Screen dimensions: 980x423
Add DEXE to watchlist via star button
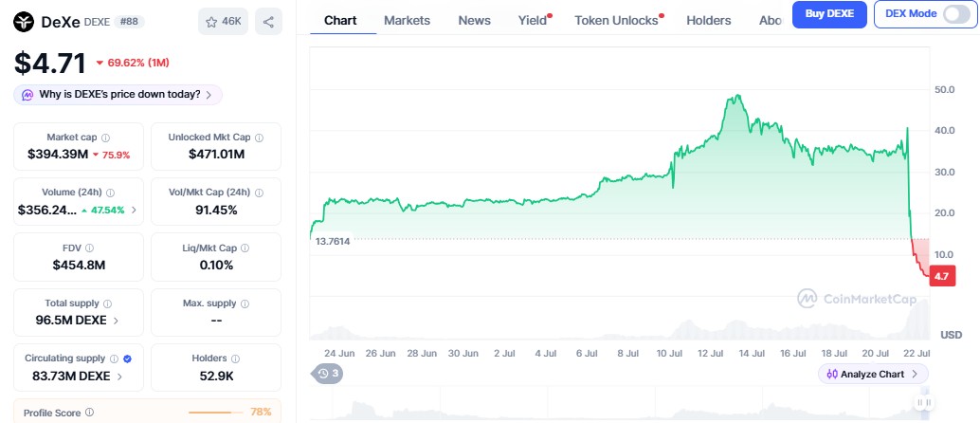(x=223, y=21)
